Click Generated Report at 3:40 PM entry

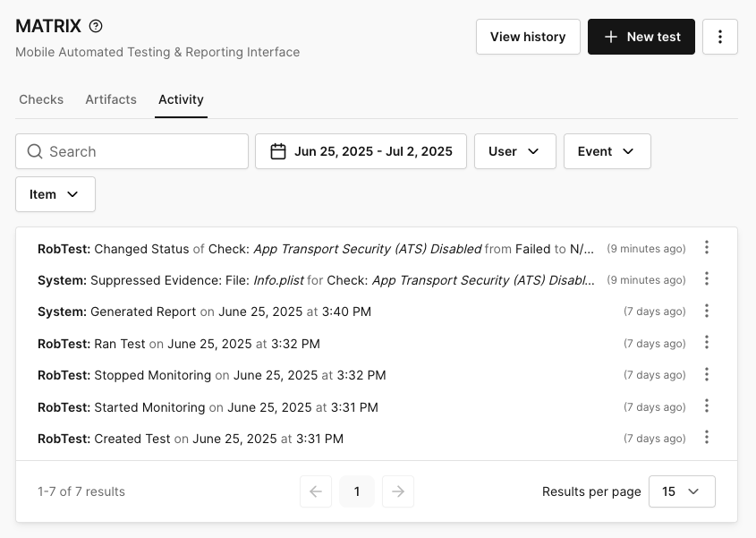204,312
